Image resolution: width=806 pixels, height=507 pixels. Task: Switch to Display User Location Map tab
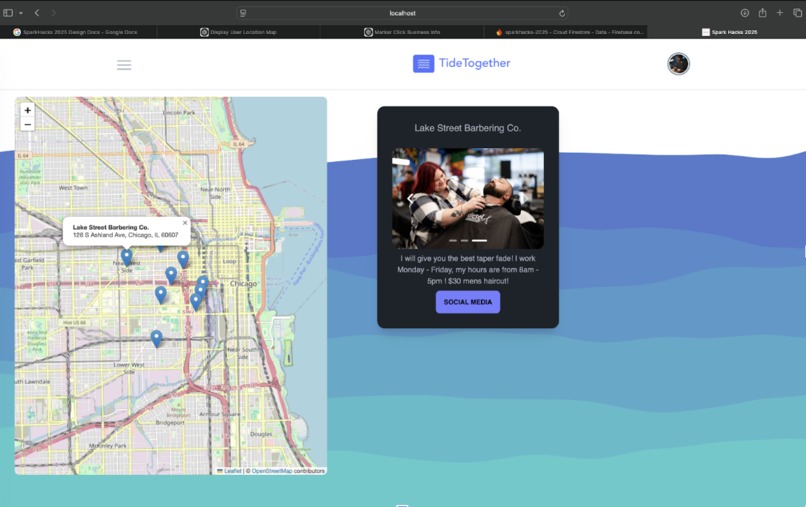coord(239,32)
